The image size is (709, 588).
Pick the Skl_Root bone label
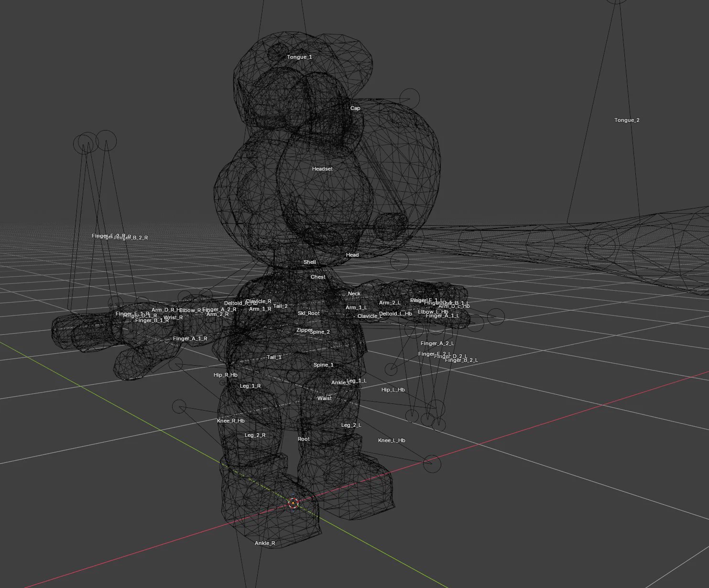coord(309,313)
